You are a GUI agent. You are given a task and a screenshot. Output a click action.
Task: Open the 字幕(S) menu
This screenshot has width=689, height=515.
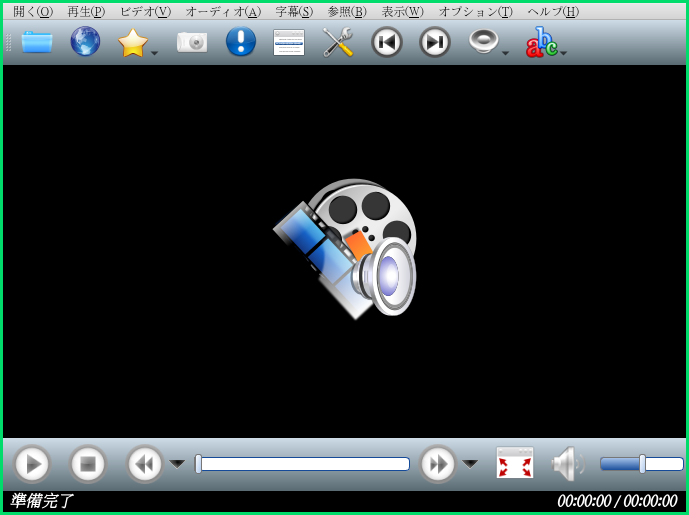click(x=294, y=12)
